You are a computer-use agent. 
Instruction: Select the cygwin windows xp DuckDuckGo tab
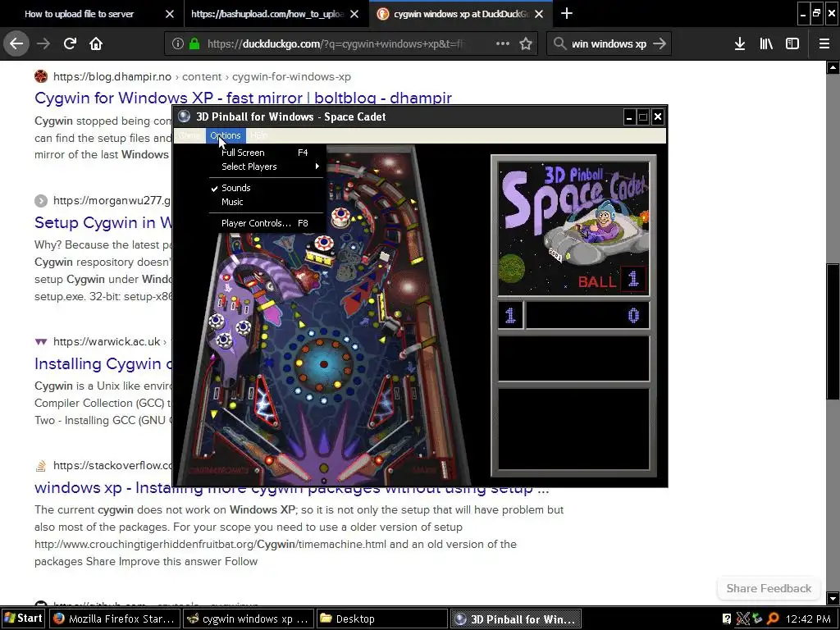tap(459, 14)
